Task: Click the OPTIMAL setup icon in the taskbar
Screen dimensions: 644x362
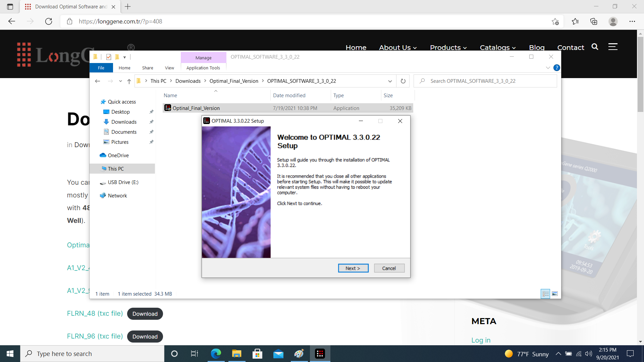Action: [320, 354]
